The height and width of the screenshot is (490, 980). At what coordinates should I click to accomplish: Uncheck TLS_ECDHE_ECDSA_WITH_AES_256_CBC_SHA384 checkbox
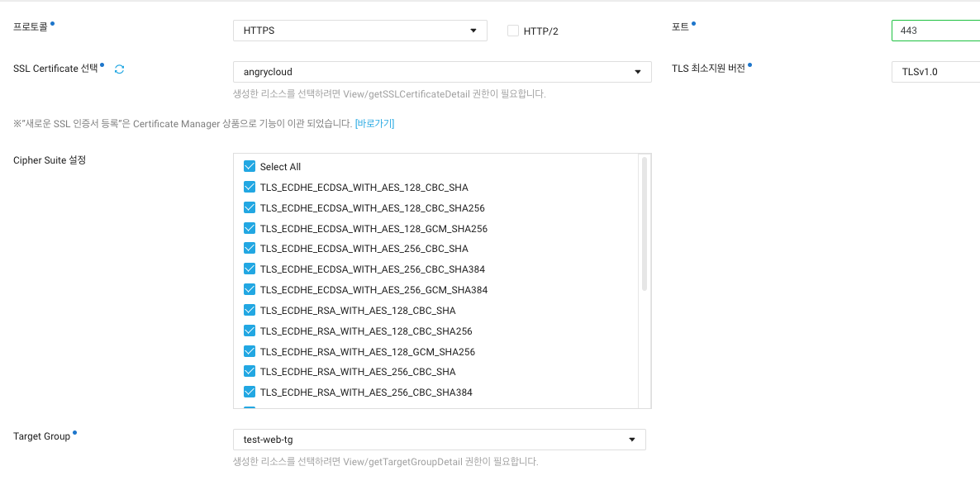click(250, 269)
